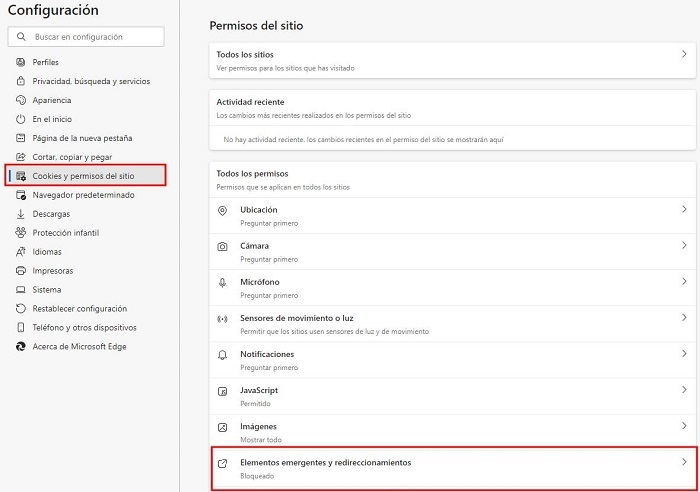Click the Acerca de Microsoft Edge logo icon
This screenshot has width=700, height=492.
[x=21, y=346]
